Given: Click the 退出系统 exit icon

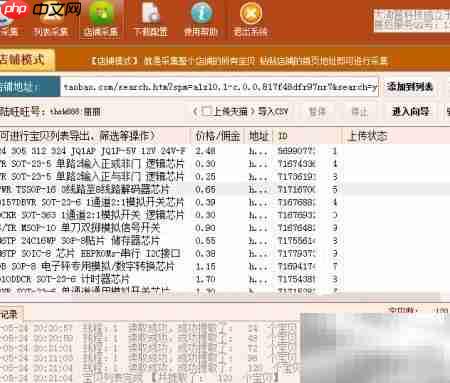Looking at the screenshot, I should point(250,20).
